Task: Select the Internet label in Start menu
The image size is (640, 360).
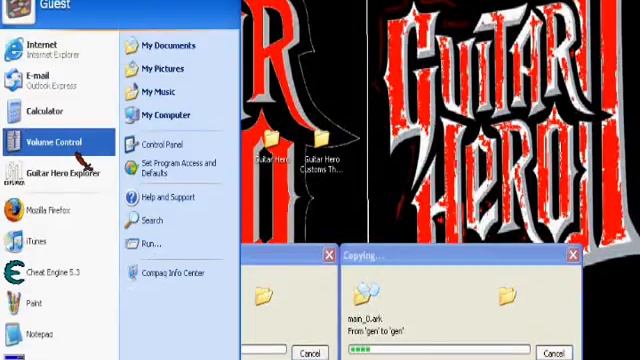Action: tap(42, 44)
